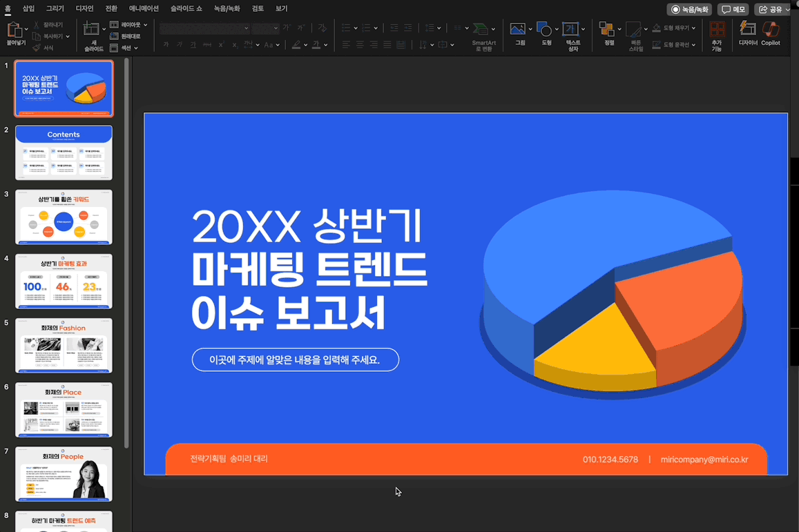Open the font size combo box
The height and width of the screenshot is (532, 799).
coord(265,28)
